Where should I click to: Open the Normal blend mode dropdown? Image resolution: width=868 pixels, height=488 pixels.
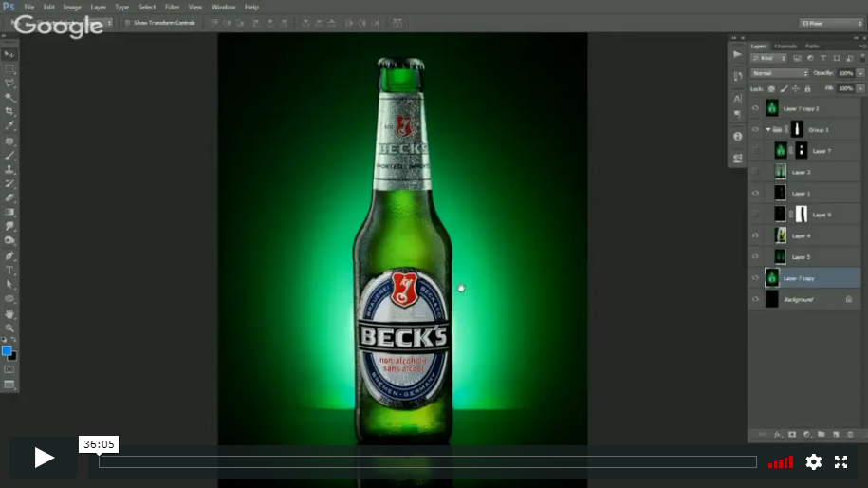(x=780, y=73)
